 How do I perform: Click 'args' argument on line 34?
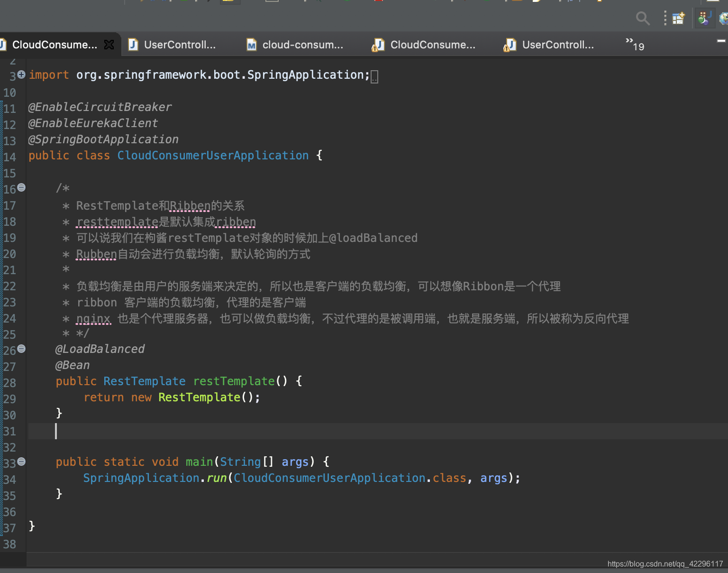coord(493,478)
